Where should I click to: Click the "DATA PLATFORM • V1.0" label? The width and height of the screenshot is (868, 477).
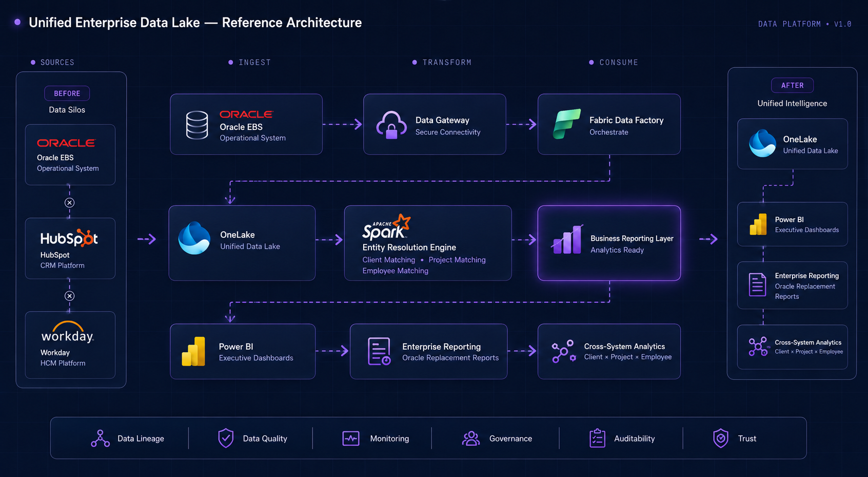(x=804, y=24)
